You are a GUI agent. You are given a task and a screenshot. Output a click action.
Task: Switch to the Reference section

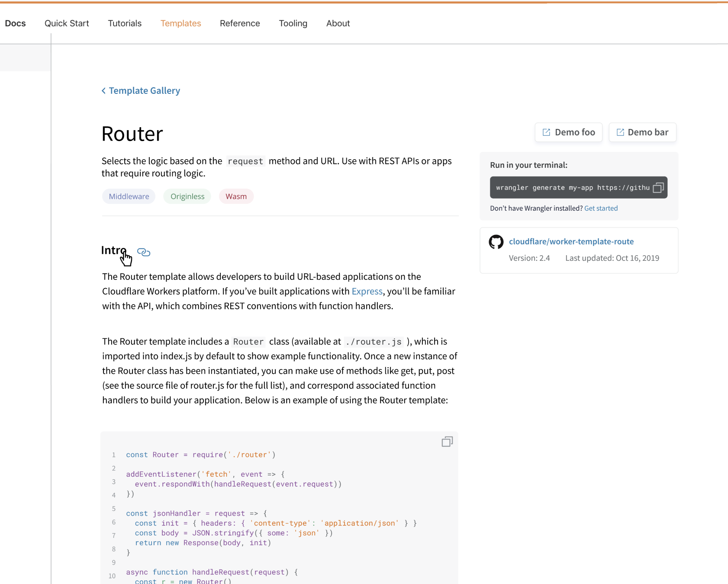[x=240, y=23]
